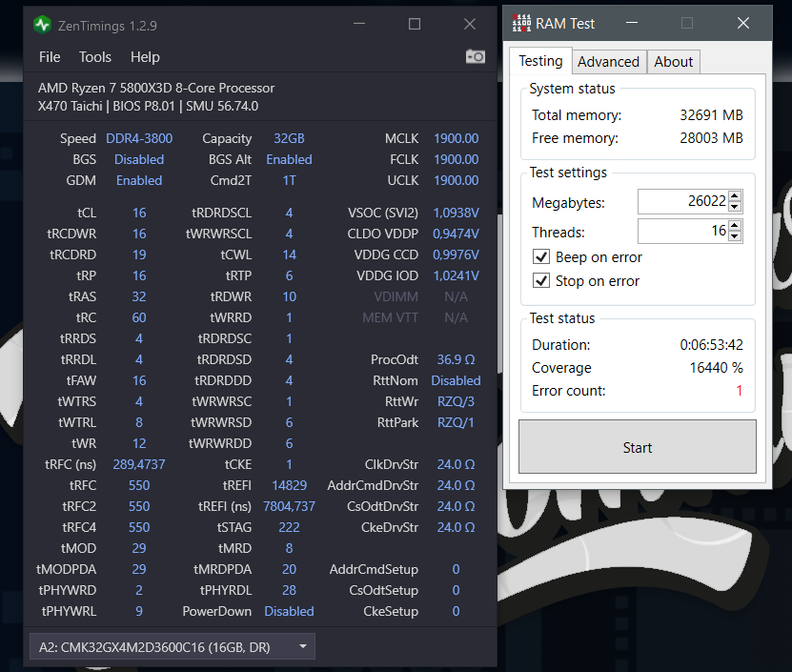Click the Coverage value 16440 %

[x=717, y=367]
